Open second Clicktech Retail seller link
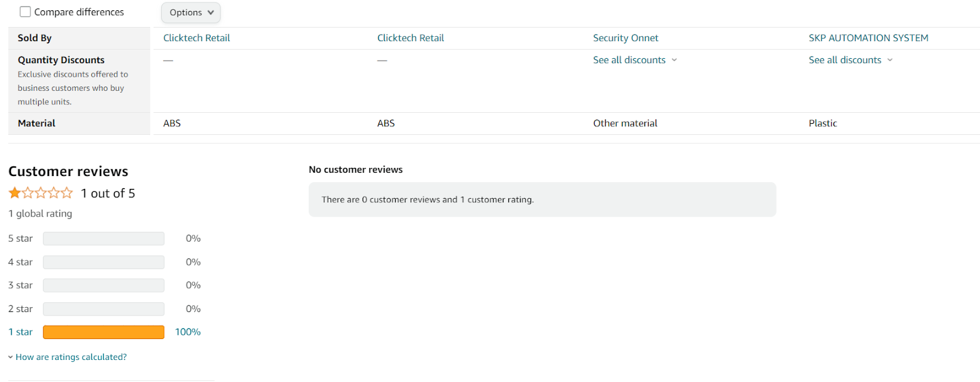This screenshot has height=382, width=980. coord(410,38)
